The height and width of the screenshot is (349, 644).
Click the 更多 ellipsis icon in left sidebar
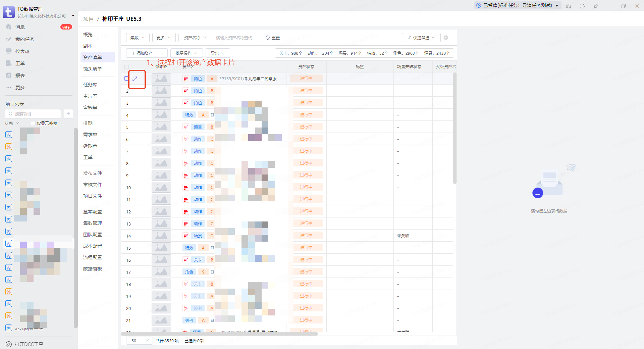pyautogui.click(x=9, y=88)
